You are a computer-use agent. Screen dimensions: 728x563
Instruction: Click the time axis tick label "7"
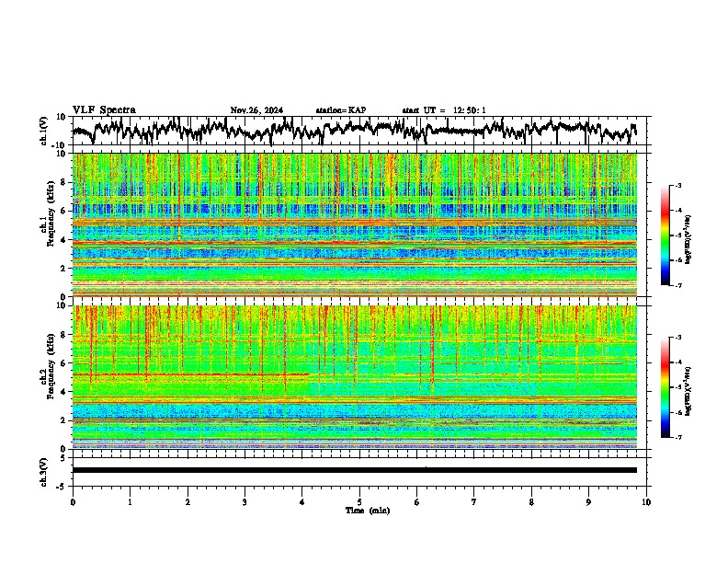[x=474, y=502]
